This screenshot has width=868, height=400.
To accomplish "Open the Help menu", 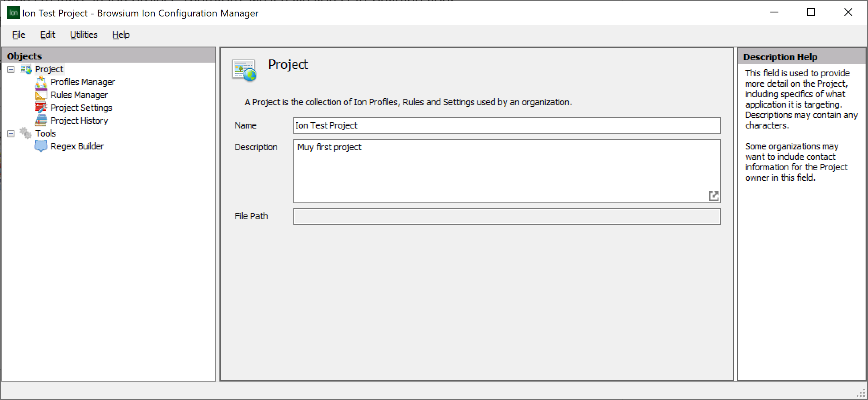I will pyautogui.click(x=121, y=35).
